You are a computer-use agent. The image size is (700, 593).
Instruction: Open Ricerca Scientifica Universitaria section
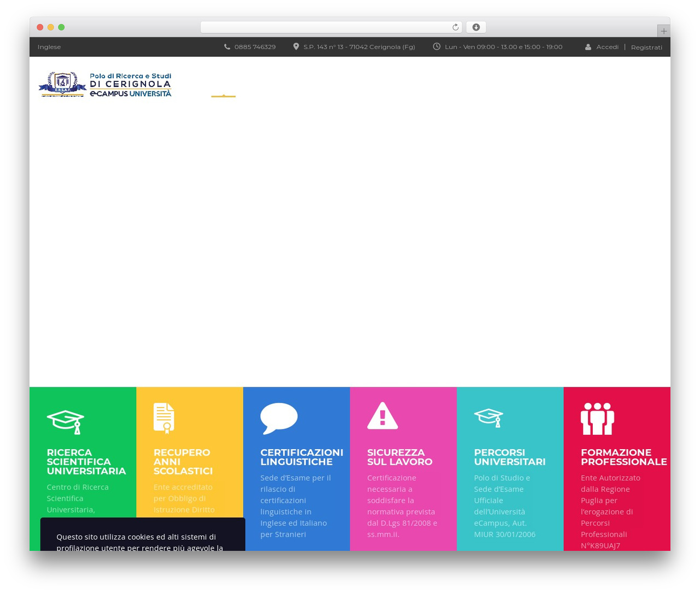click(x=86, y=462)
